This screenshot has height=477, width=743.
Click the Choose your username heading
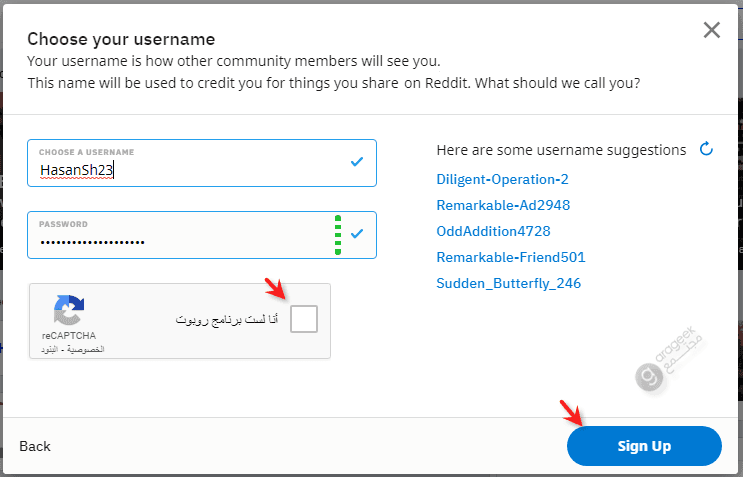pos(121,39)
